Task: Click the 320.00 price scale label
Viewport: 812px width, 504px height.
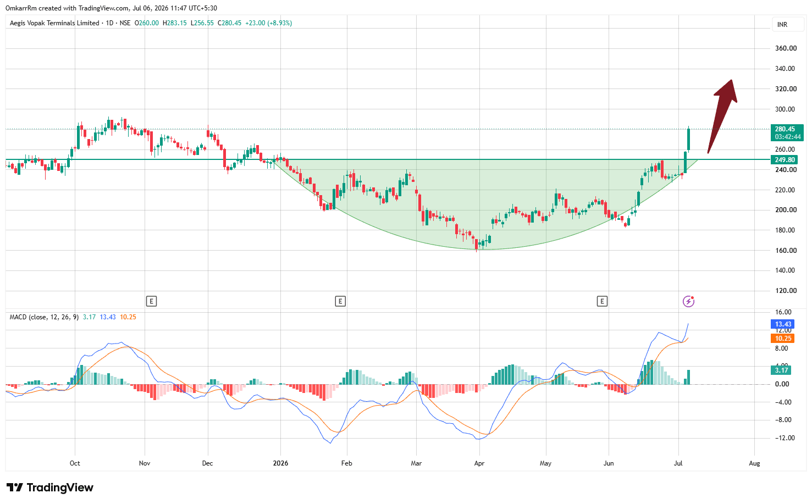Action: pyautogui.click(x=786, y=89)
